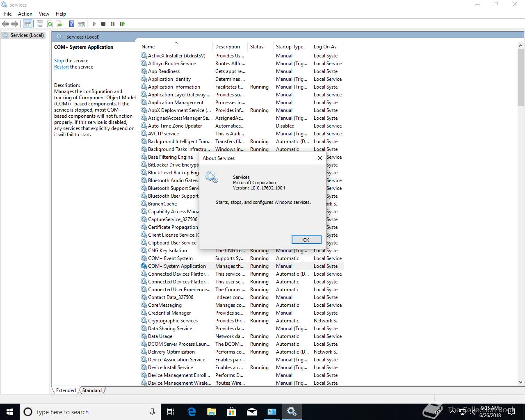Sort by the Name column header
The image size is (525, 420).
[176, 47]
